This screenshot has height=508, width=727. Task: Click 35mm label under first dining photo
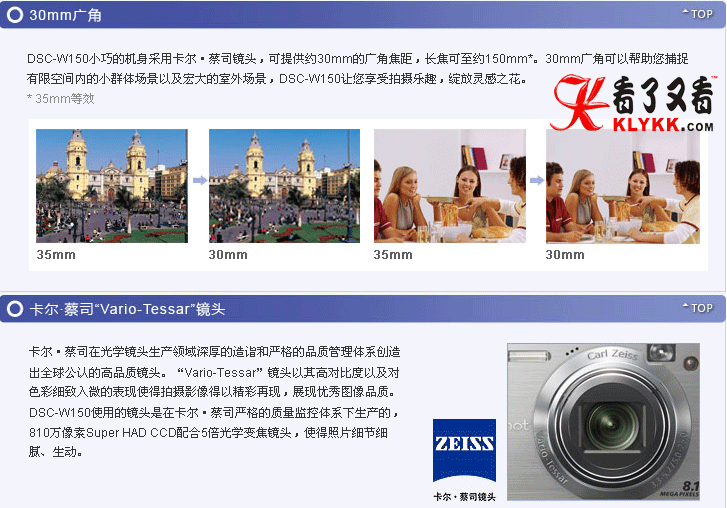pyautogui.click(x=393, y=254)
